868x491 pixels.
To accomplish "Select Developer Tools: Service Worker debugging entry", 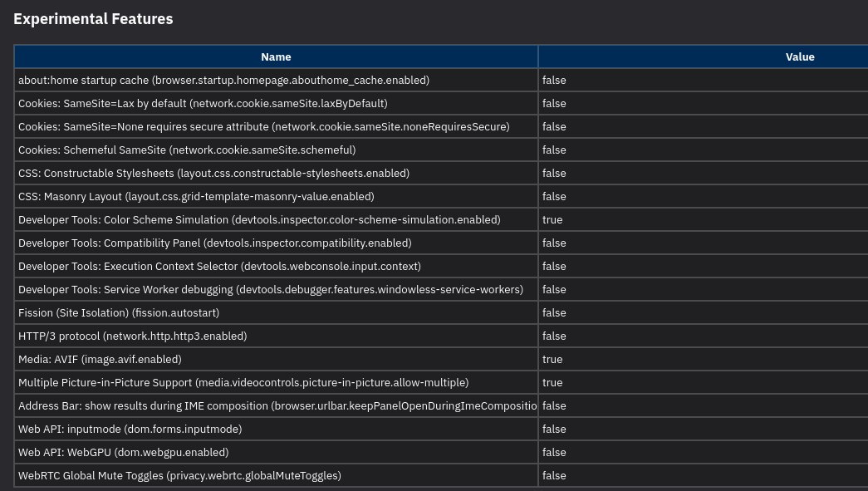I will click(271, 289).
